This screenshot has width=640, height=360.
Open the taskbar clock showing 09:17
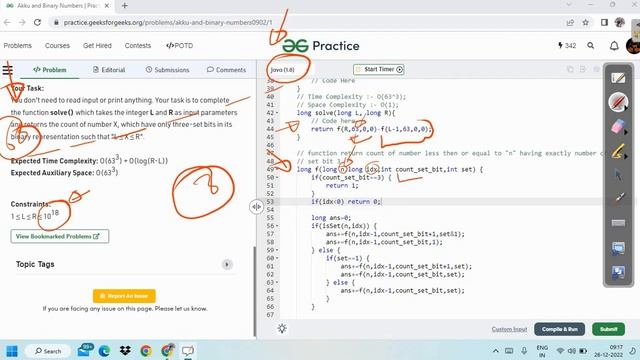click(608, 351)
